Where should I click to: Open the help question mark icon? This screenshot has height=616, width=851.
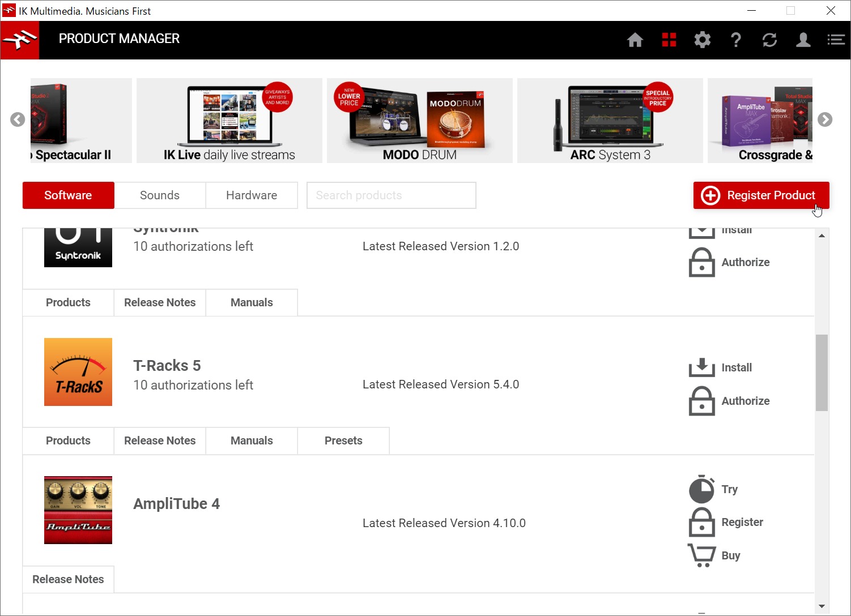tap(736, 40)
